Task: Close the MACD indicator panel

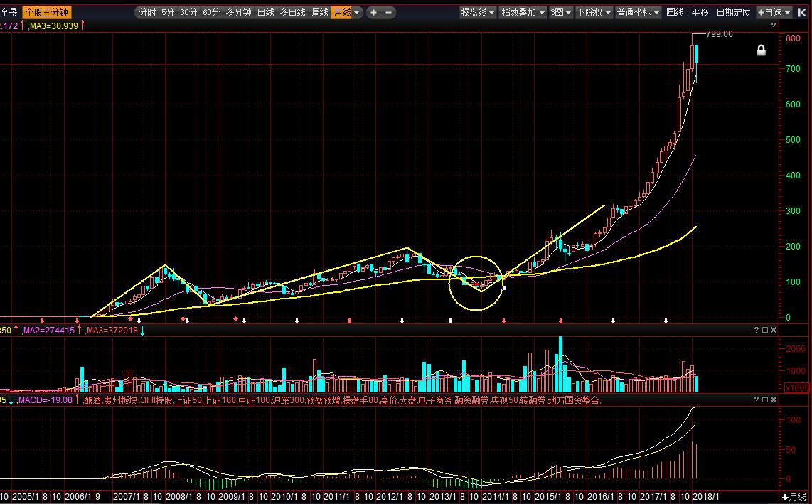Action: [774, 400]
